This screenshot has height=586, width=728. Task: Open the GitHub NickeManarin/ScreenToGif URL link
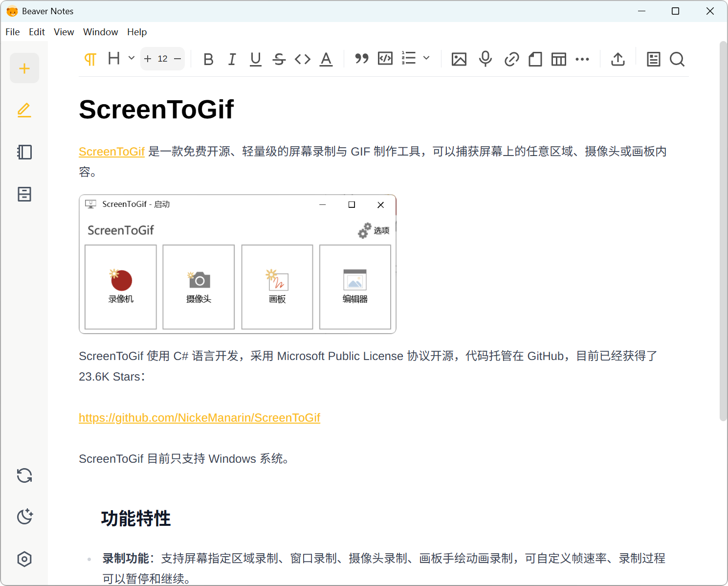199,418
